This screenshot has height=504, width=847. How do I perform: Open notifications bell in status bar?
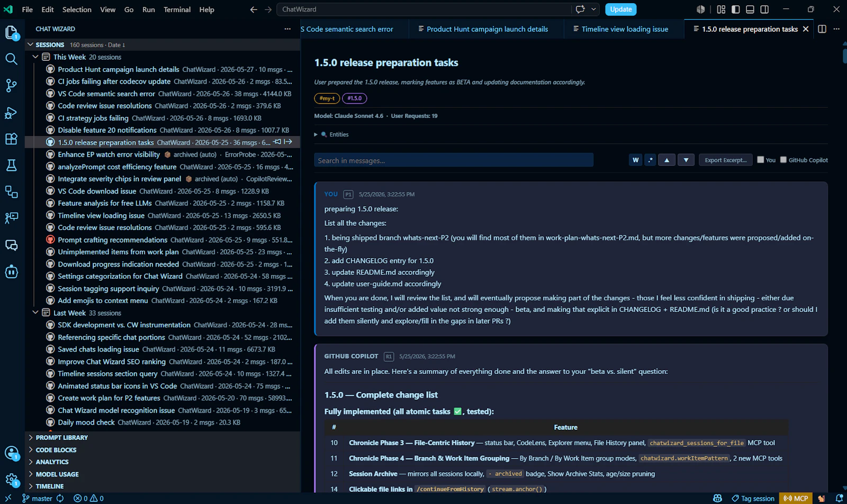pyautogui.click(x=839, y=498)
